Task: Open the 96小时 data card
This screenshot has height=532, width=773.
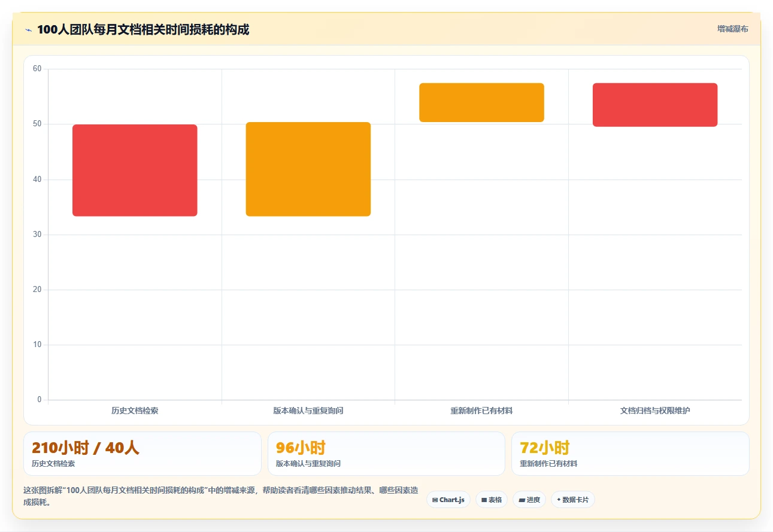Action: (387, 454)
